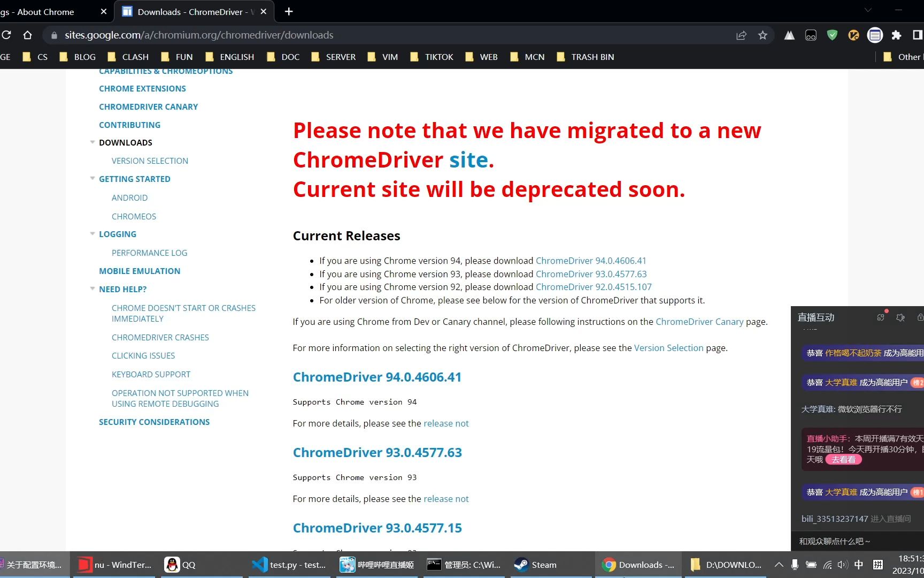Open a new tab with plus button
The height and width of the screenshot is (578, 924).
(289, 11)
